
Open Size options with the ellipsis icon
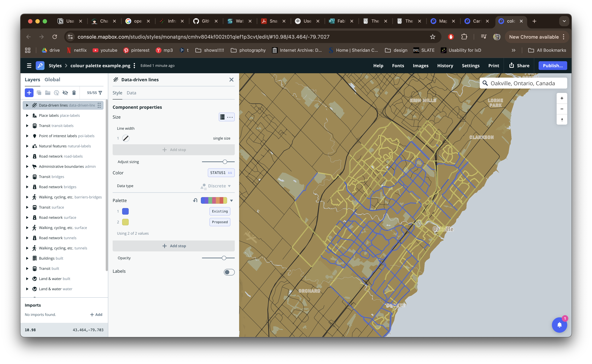tap(230, 117)
